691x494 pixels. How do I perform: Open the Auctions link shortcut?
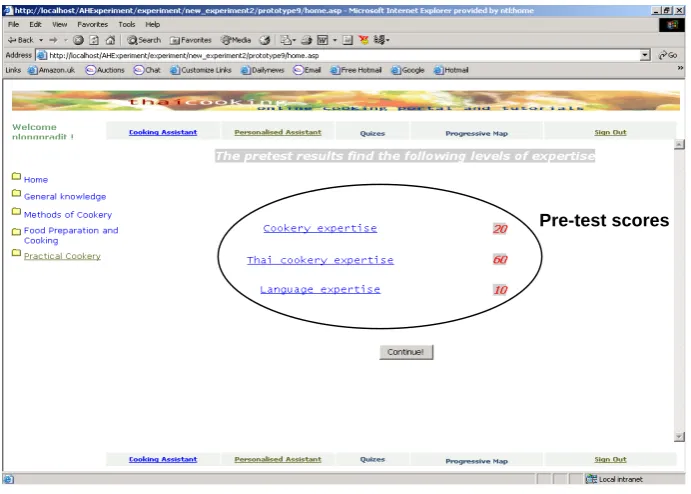click(x=105, y=70)
